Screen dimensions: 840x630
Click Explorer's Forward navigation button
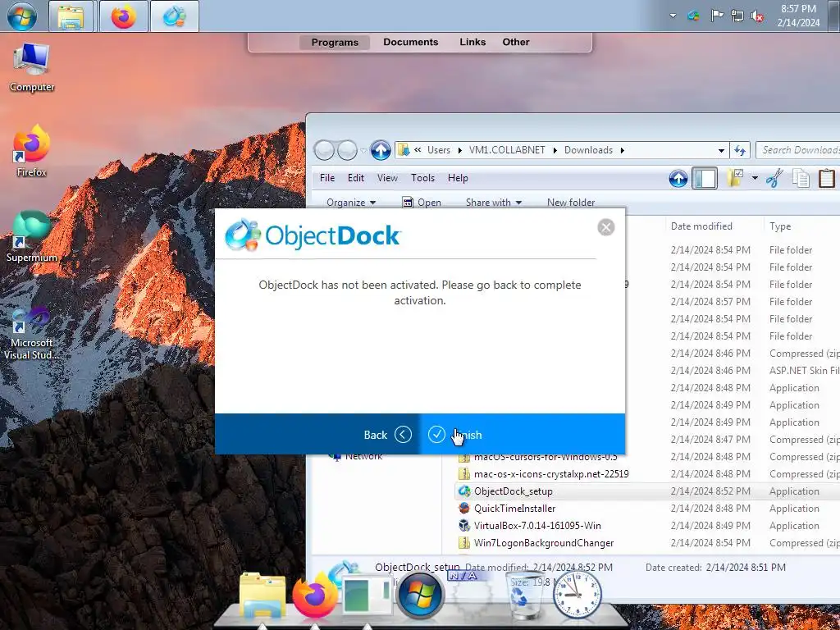[347, 151]
